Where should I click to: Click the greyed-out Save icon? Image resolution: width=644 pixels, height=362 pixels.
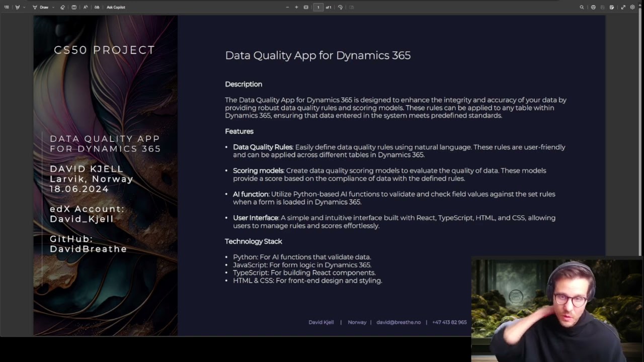(x=603, y=7)
